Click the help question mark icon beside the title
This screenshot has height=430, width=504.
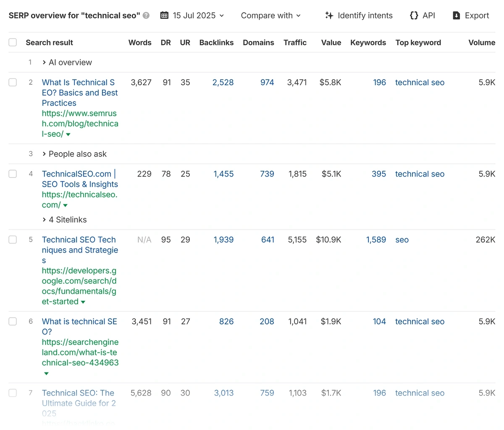[x=146, y=16]
